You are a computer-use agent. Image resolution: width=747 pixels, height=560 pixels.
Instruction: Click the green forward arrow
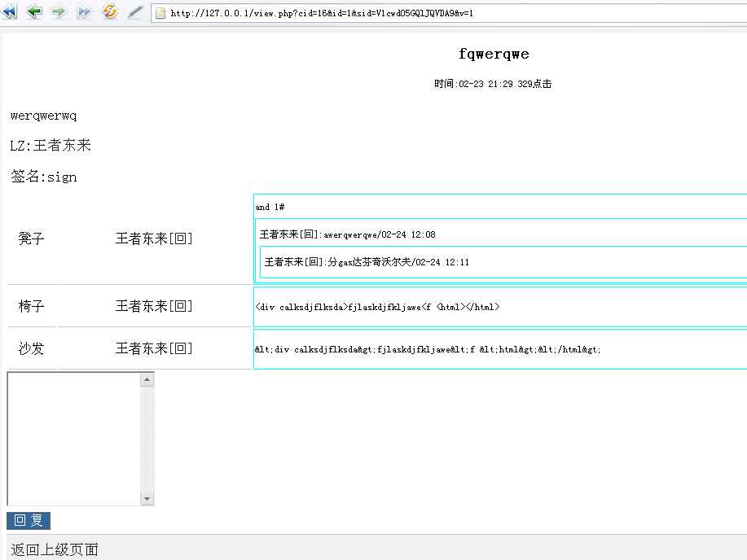pyautogui.click(x=59, y=12)
